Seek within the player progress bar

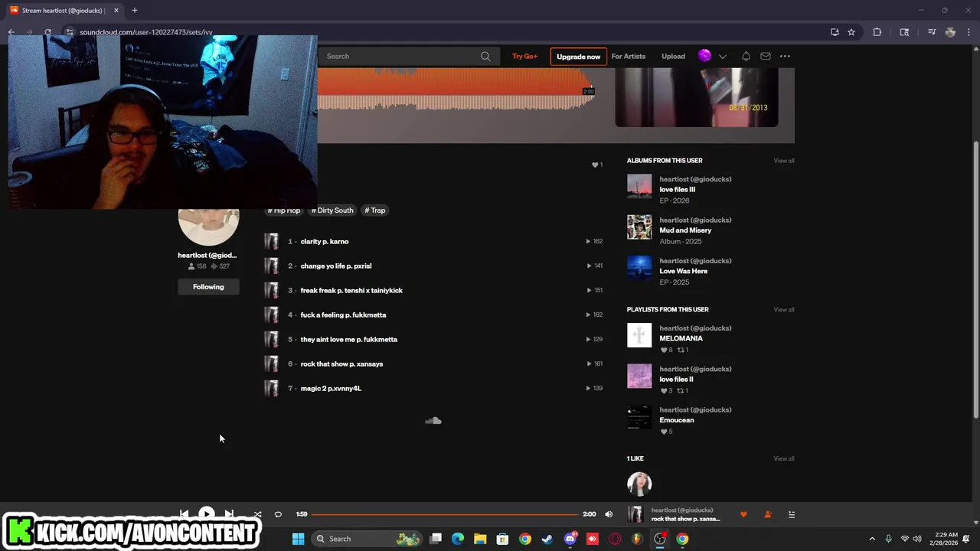pyautogui.click(x=445, y=514)
